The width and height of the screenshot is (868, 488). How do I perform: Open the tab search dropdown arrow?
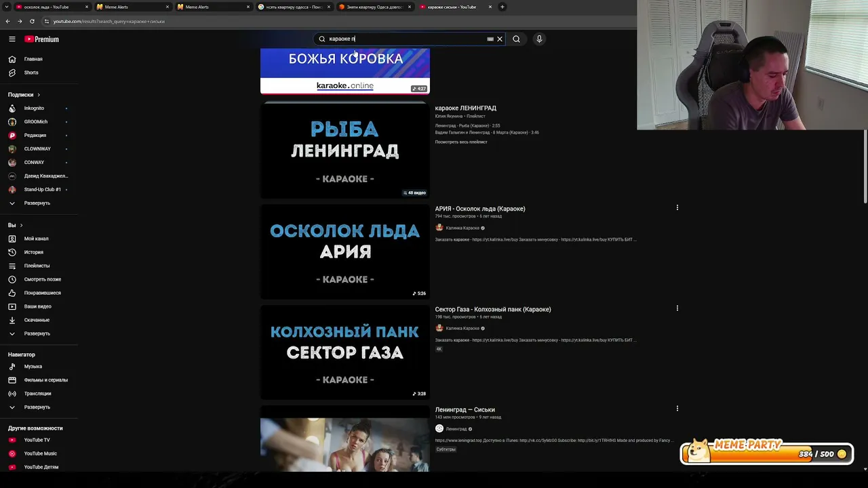7,7
